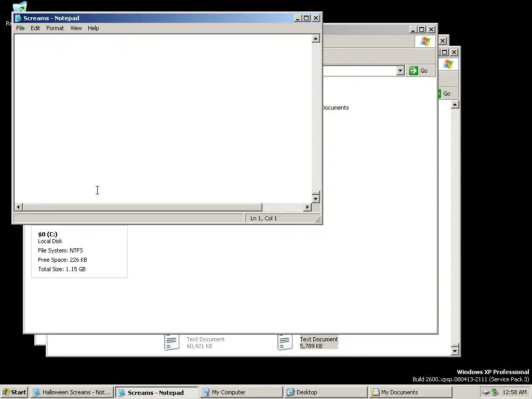This screenshot has height=399, width=532.
Task: Click the partially hidden Documents label
Action: (x=335, y=108)
